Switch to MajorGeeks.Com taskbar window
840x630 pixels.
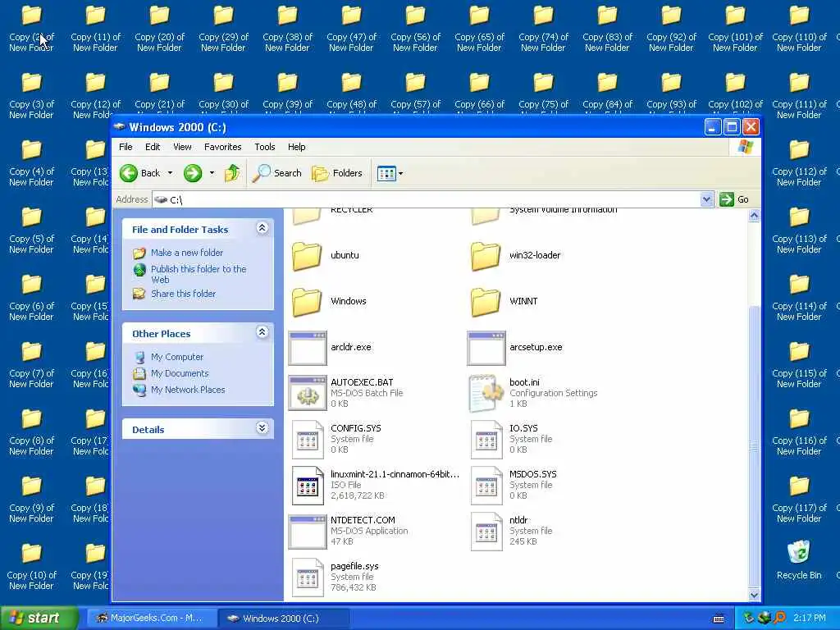pyautogui.click(x=150, y=619)
